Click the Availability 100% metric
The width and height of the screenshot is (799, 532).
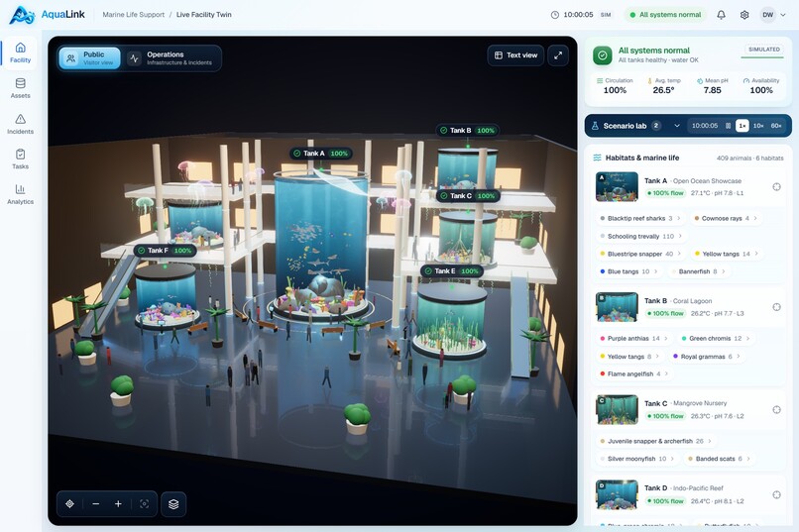[x=761, y=86]
